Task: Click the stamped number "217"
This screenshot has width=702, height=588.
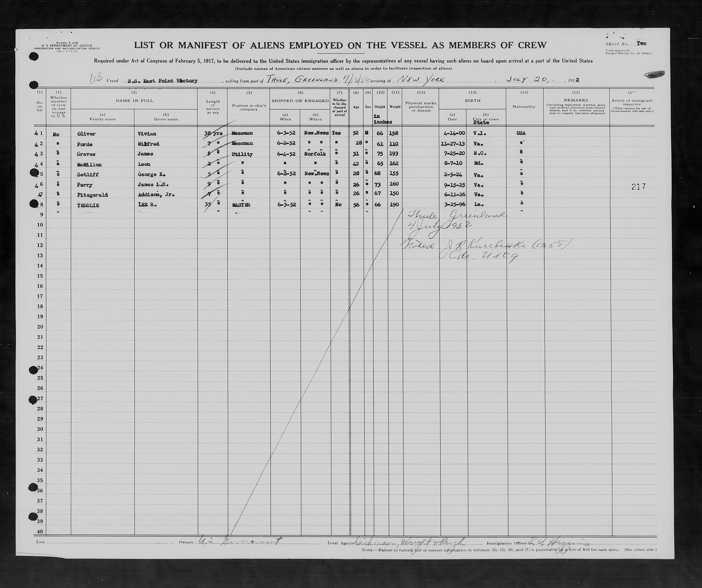Action: coord(638,187)
